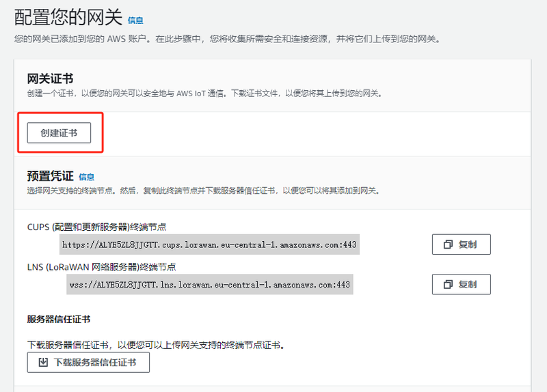Image resolution: width=547 pixels, height=392 pixels.
Task: Click copy icon for LNS endpoint
Action: [449, 284]
